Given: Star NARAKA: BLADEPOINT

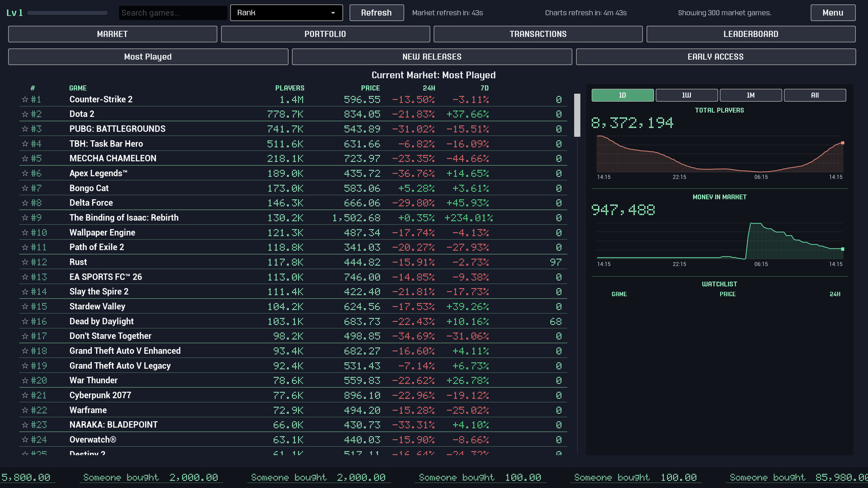Looking at the screenshot, I should tap(25, 425).
